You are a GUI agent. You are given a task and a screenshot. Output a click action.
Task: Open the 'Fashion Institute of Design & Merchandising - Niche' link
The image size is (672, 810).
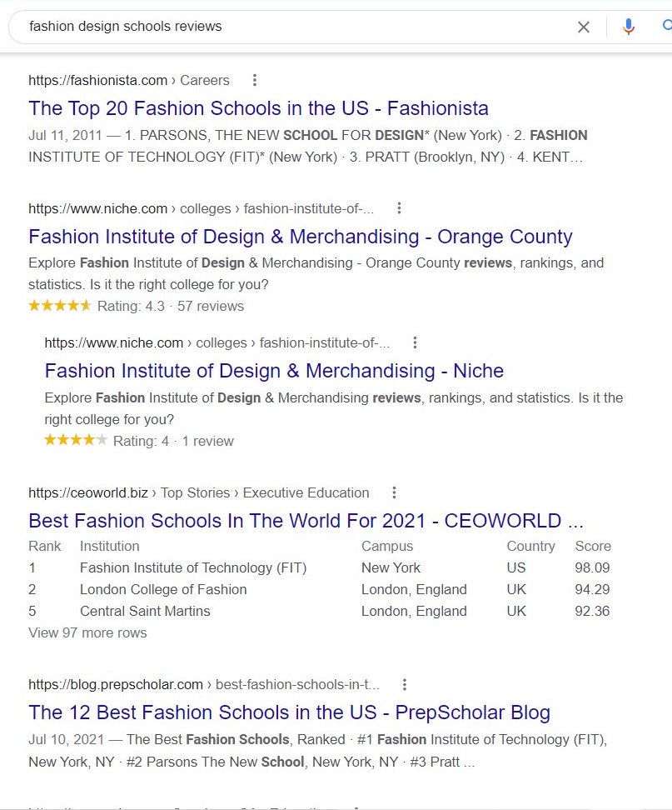tap(274, 371)
